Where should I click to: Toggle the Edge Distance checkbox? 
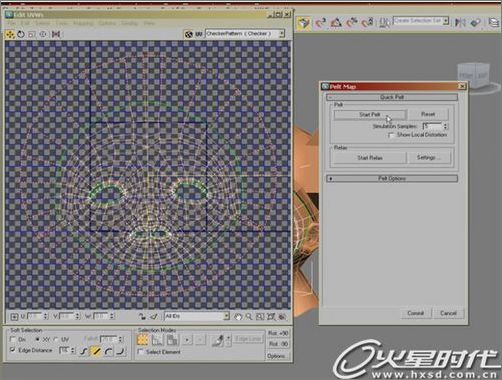[x=13, y=350]
